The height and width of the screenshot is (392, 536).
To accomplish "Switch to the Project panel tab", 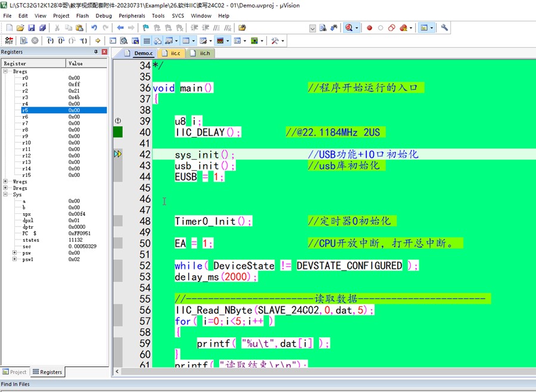I will coord(14,372).
